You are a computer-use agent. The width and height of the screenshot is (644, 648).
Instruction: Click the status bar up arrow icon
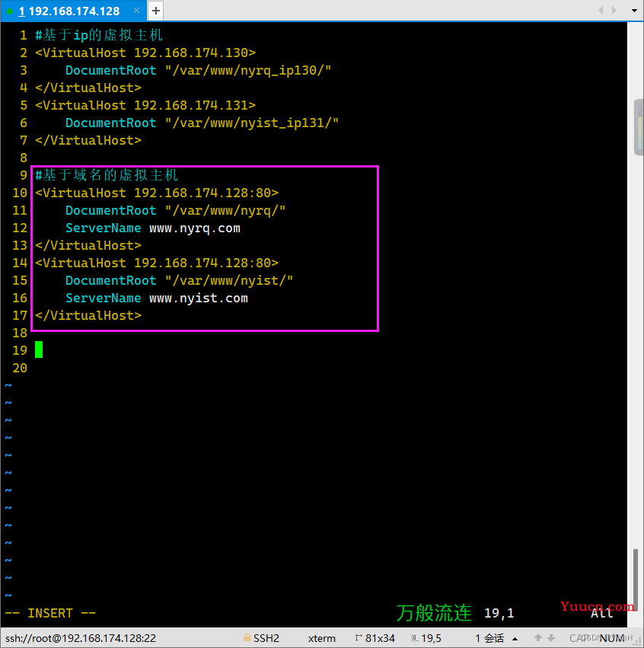click(x=538, y=637)
